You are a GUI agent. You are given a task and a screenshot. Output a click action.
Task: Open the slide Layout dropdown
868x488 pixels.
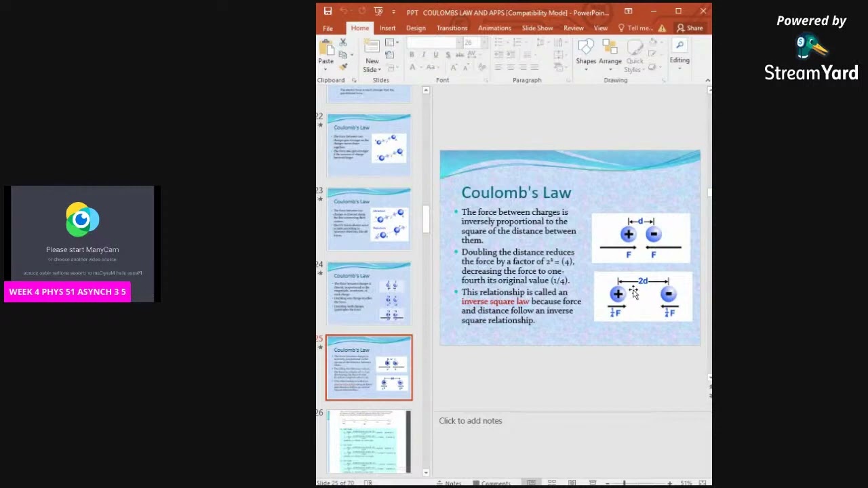click(391, 42)
